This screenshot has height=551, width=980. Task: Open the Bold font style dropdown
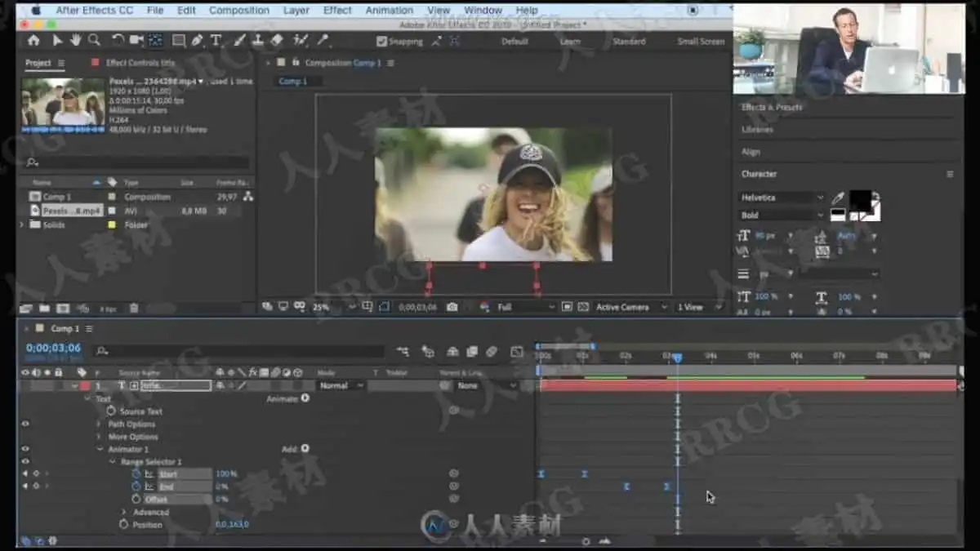782,216
